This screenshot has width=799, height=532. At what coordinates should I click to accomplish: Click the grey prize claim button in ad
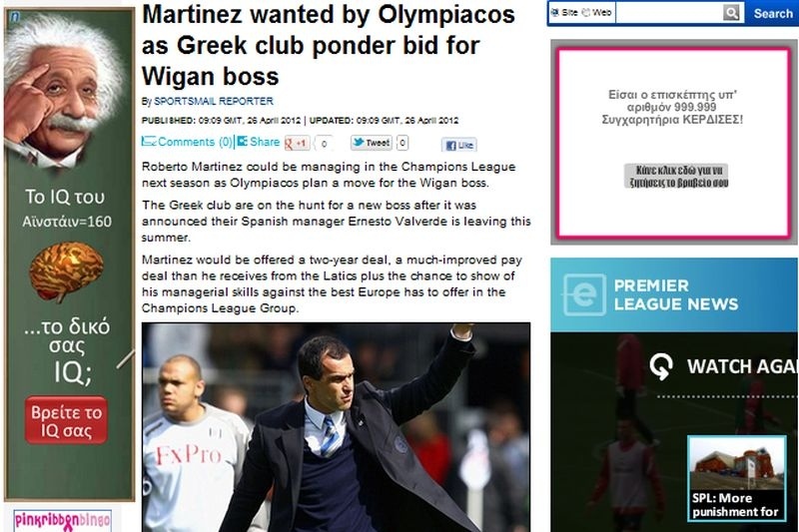coord(676,176)
